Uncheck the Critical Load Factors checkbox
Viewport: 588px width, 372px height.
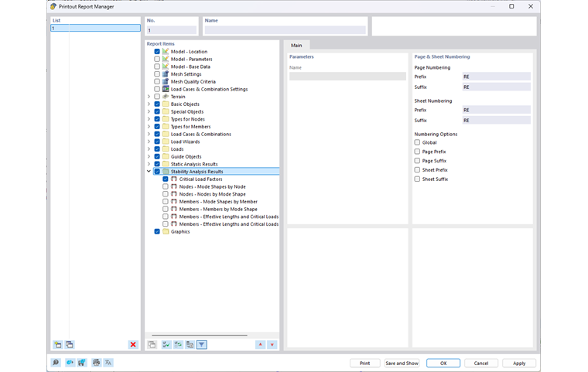pyautogui.click(x=166, y=179)
